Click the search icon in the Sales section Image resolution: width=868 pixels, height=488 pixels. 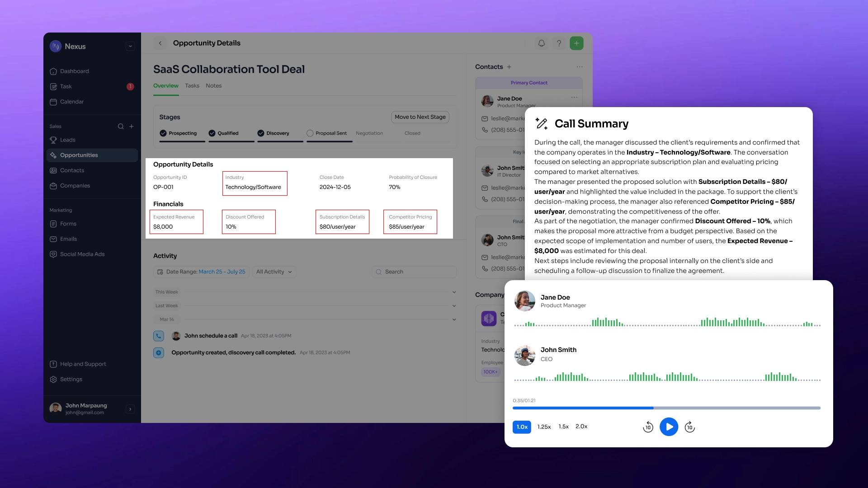121,127
